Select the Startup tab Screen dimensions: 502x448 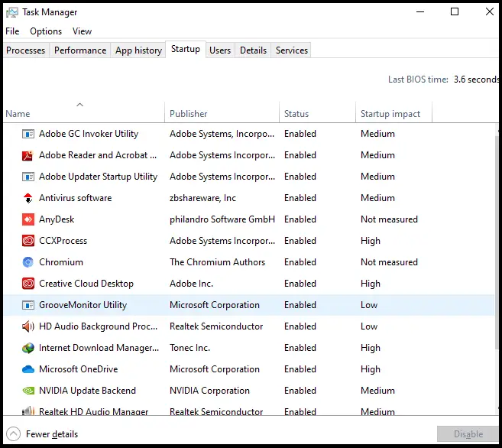coord(186,49)
